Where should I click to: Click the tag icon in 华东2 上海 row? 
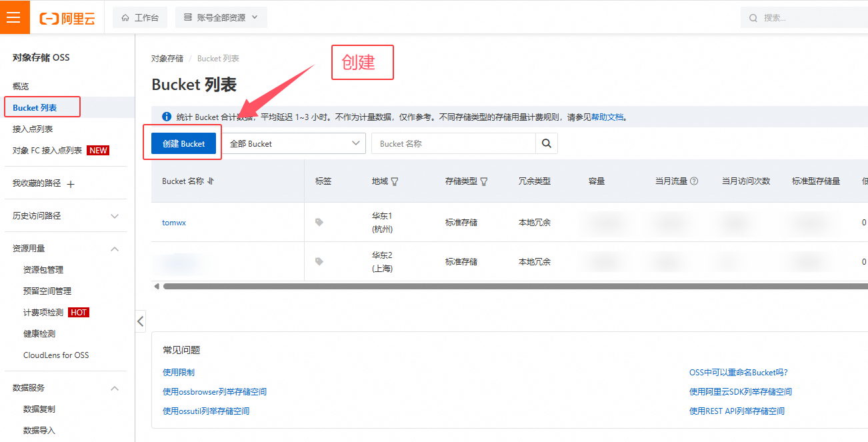[319, 262]
